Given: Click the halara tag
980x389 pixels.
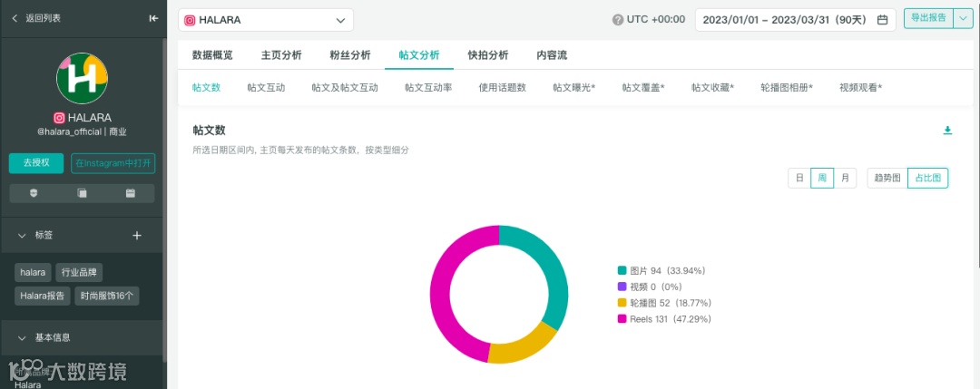Looking at the screenshot, I should (x=33, y=273).
